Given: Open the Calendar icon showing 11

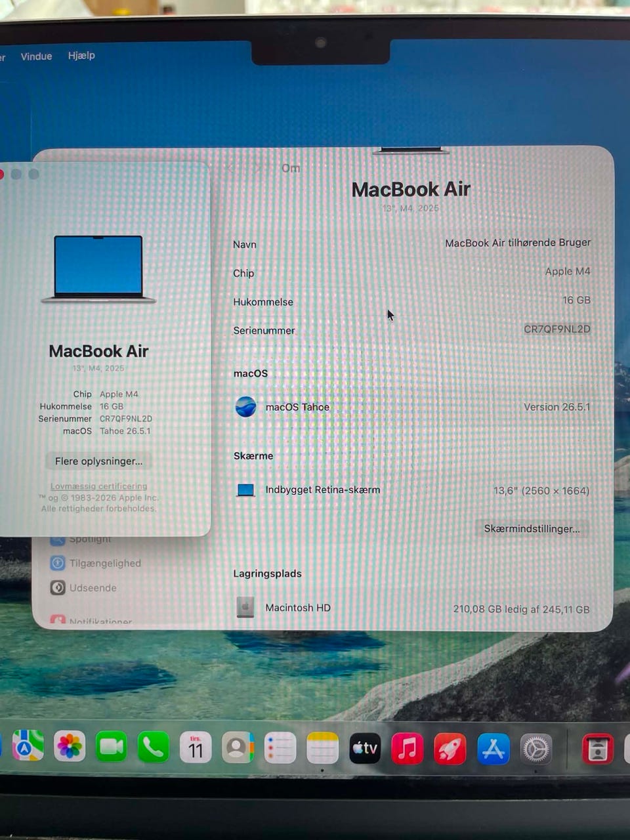Looking at the screenshot, I should coord(196,747).
